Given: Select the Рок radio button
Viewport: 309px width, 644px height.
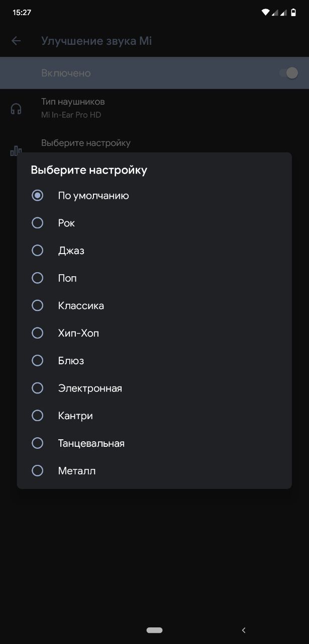Looking at the screenshot, I should (x=38, y=223).
